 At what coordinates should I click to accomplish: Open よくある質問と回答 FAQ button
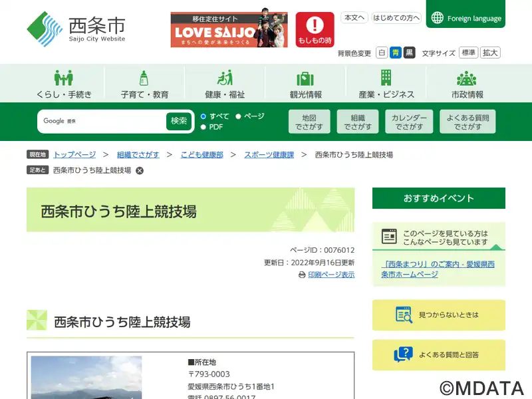coord(439,355)
